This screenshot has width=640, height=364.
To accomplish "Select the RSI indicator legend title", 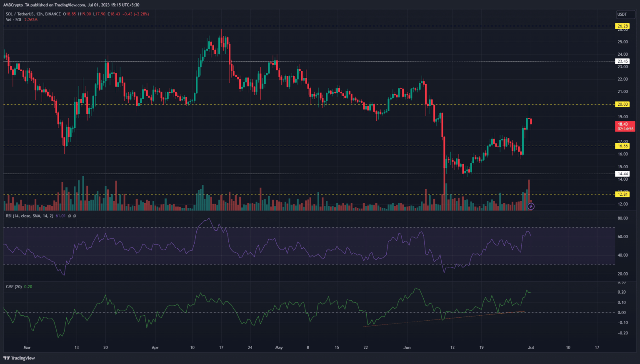I will [29, 216].
